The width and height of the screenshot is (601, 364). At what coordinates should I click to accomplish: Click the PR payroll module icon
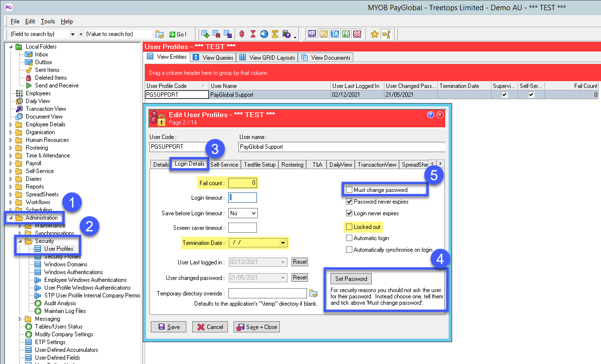346,34
